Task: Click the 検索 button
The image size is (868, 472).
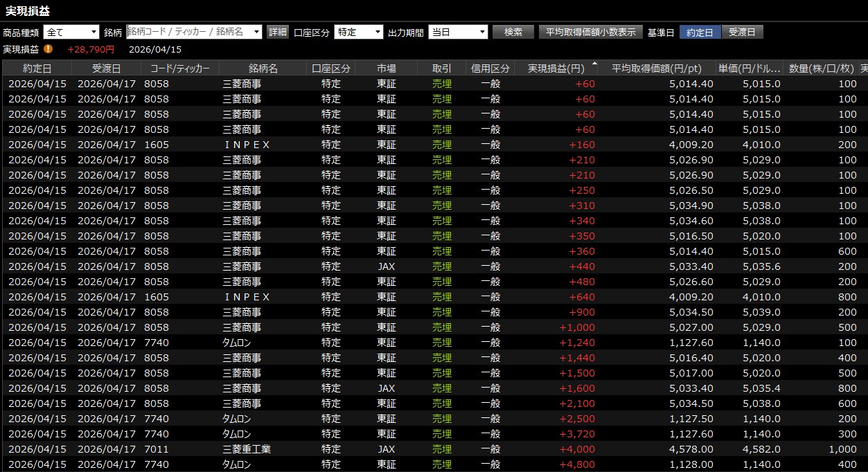Action: pos(513,32)
